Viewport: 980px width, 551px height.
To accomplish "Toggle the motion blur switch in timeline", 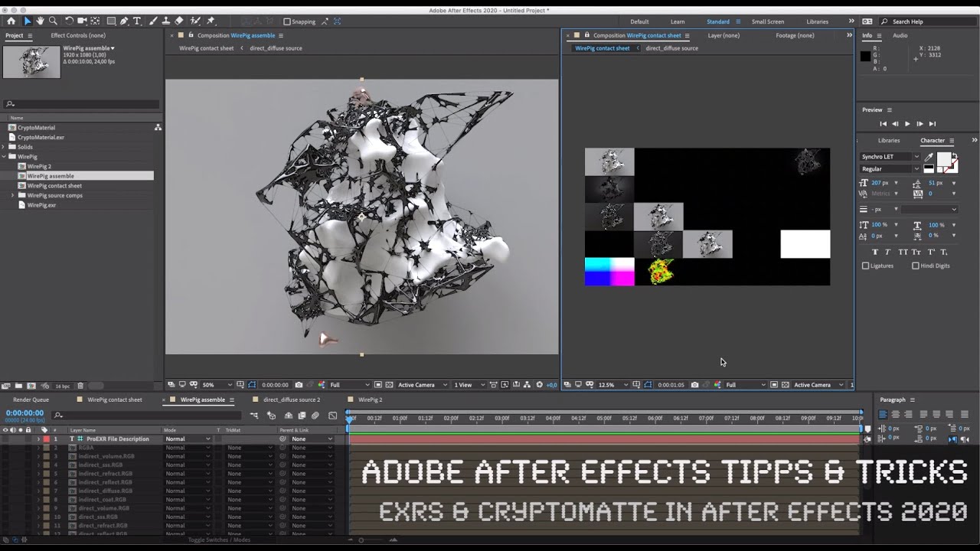I will (x=315, y=416).
